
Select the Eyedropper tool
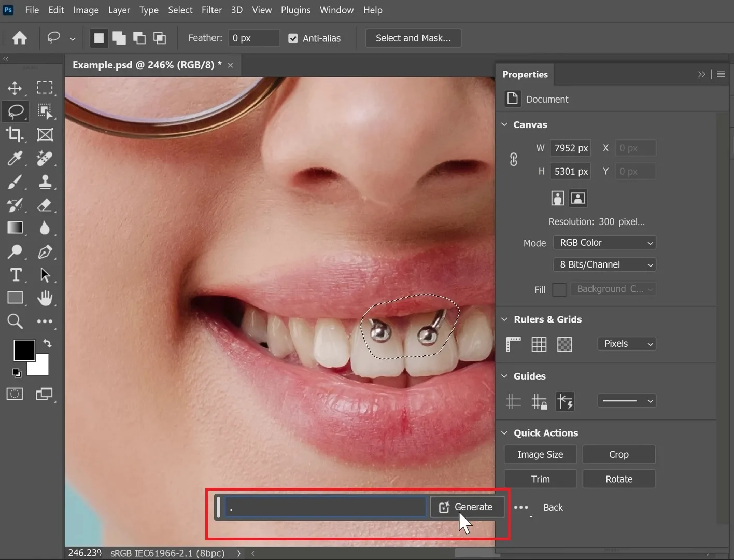15,158
